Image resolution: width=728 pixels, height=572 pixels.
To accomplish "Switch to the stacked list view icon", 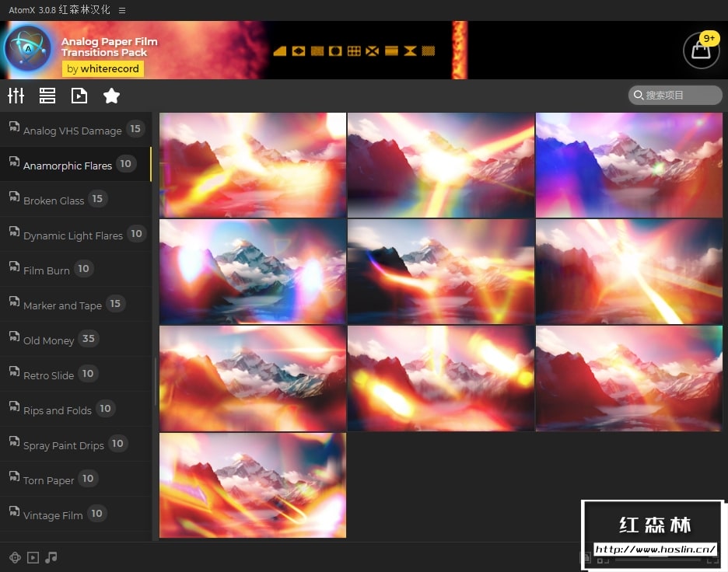I will coord(47,96).
